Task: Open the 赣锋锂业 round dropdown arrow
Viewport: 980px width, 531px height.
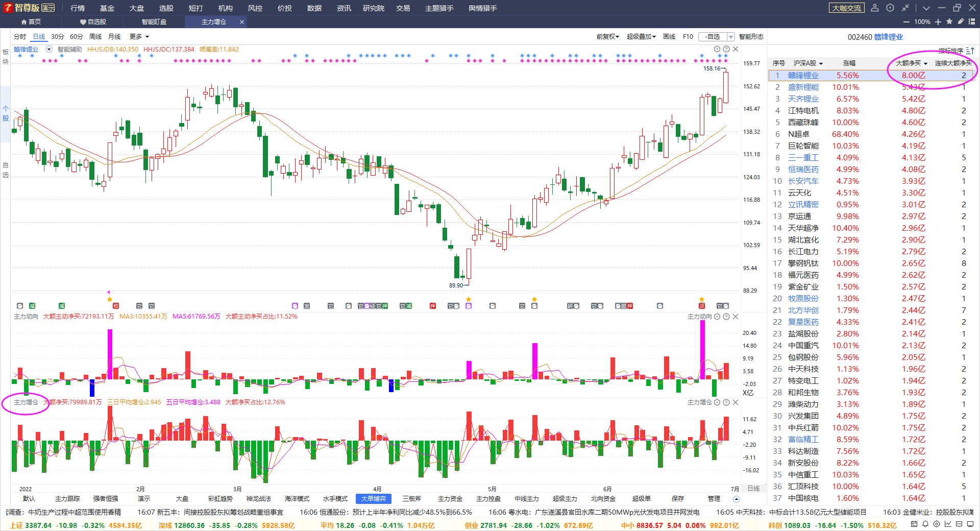Action: [49, 50]
